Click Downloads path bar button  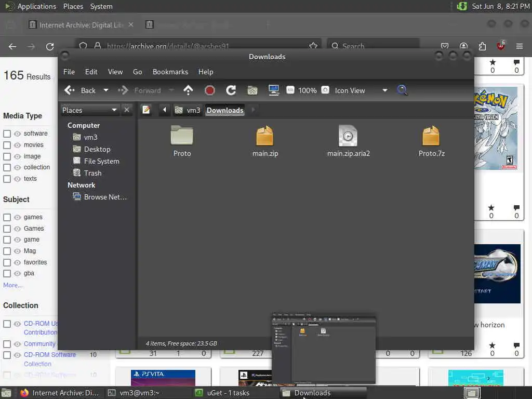225,110
